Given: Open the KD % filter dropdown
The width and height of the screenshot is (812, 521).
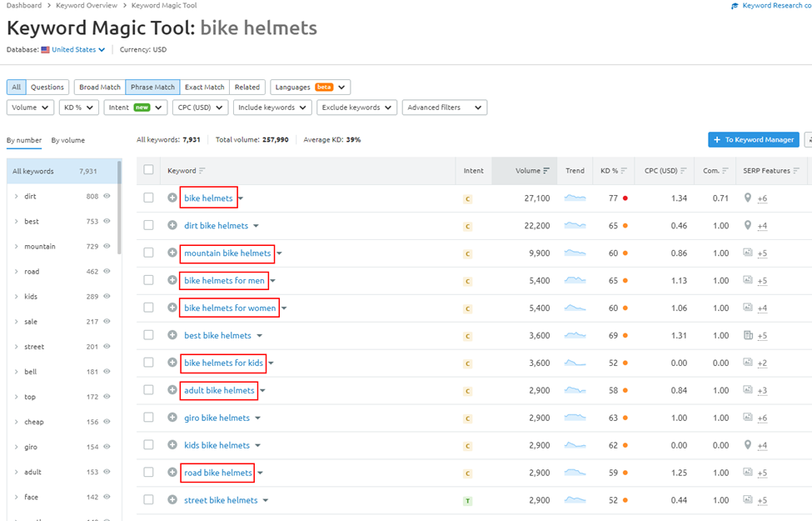Looking at the screenshot, I should coord(79,108).
